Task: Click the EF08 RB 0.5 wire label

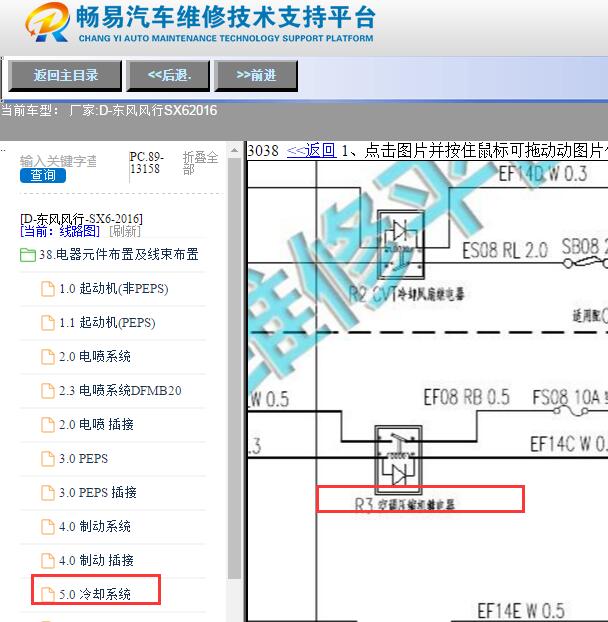Action: [x=466, y=397]
